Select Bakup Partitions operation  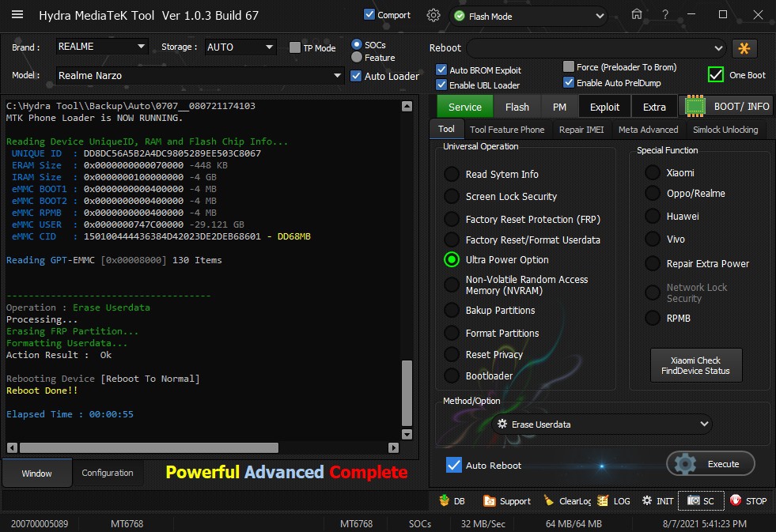point(452,310)
